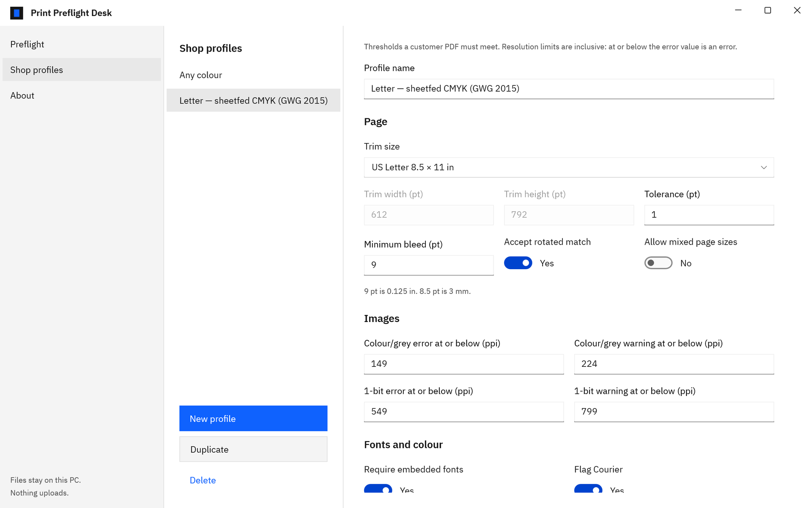The image size is (812, 508).
Task: Select Letter — sheetfed CMYK (GWG 2015) profile
Action: 253,101
